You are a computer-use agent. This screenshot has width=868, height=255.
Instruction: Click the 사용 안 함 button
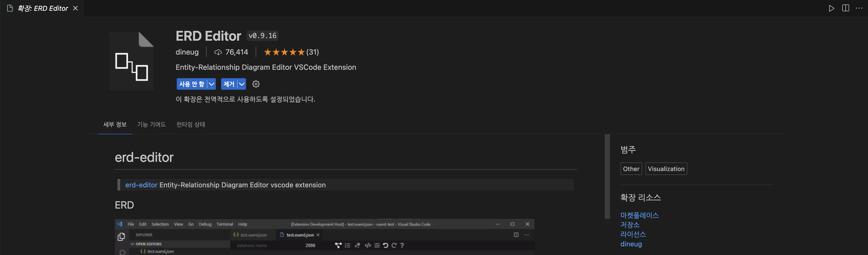[x=192, y=84]
